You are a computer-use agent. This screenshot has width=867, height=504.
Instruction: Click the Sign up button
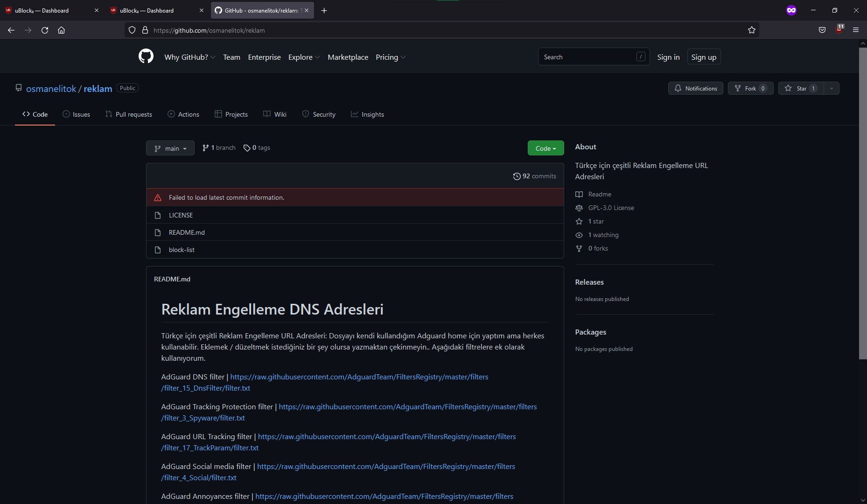click(x=704, y=56)
